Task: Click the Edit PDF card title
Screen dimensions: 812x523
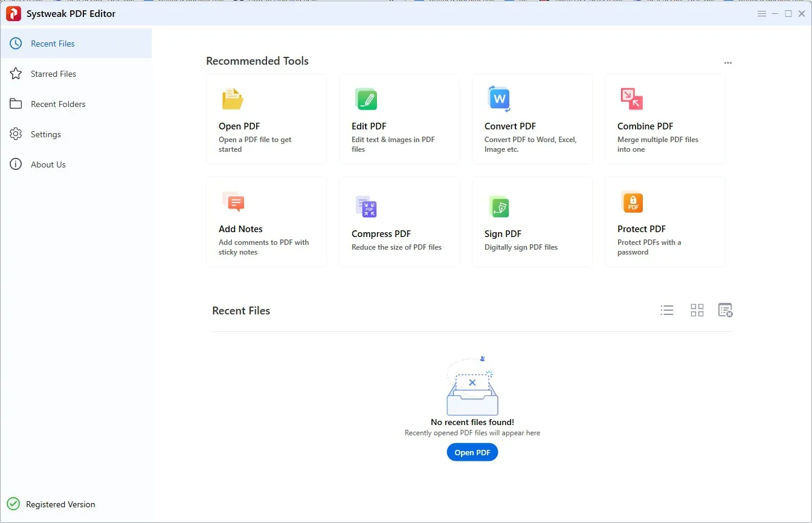Action: point(369,126)
